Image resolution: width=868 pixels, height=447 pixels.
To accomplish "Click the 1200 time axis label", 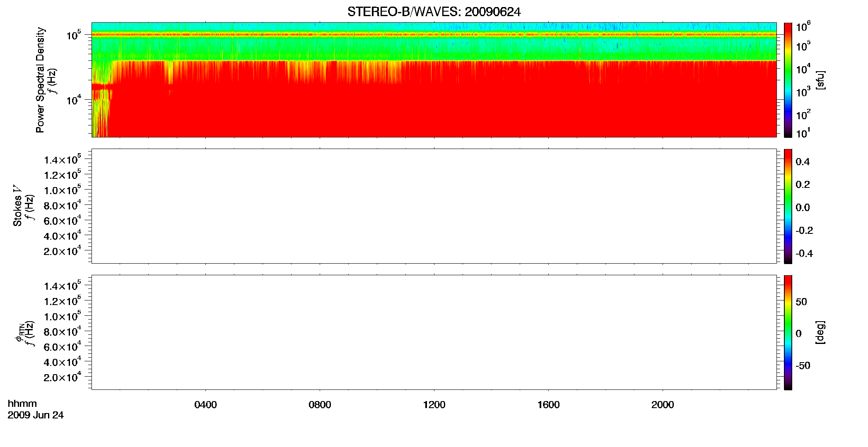I will point(434,405).
